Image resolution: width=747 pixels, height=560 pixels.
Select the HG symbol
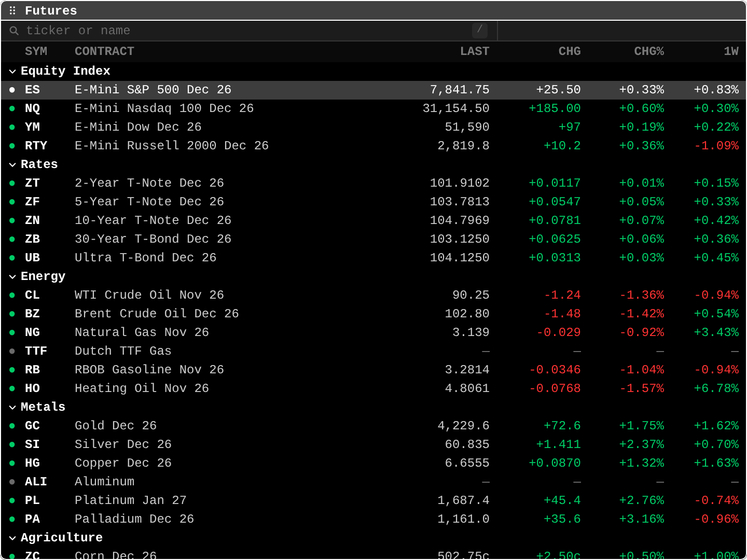32,463
